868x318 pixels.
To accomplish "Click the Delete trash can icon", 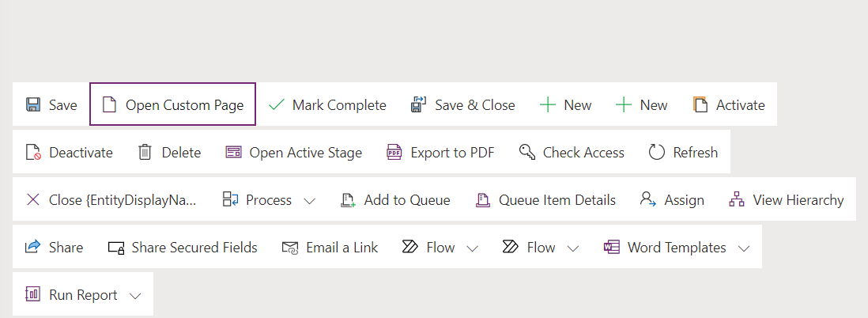I will coord(145,153).
